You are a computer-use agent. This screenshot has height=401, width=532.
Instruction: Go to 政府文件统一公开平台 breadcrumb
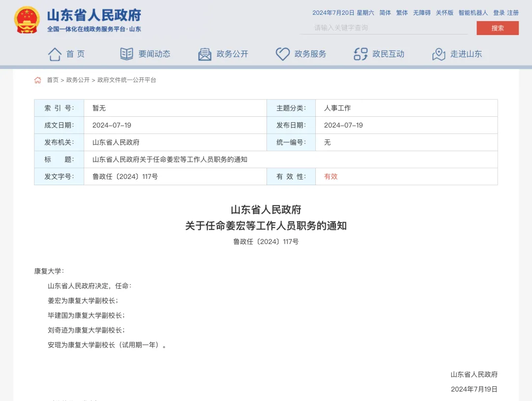(127, 80)
